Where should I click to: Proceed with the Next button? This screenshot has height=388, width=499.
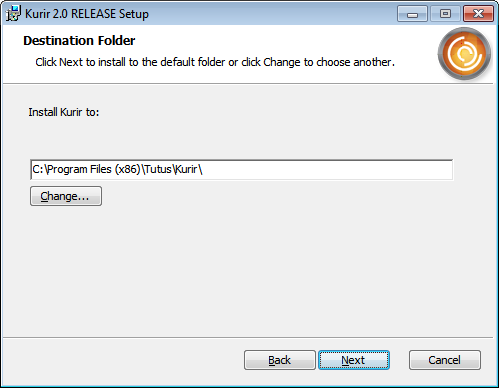click(354, 360)
